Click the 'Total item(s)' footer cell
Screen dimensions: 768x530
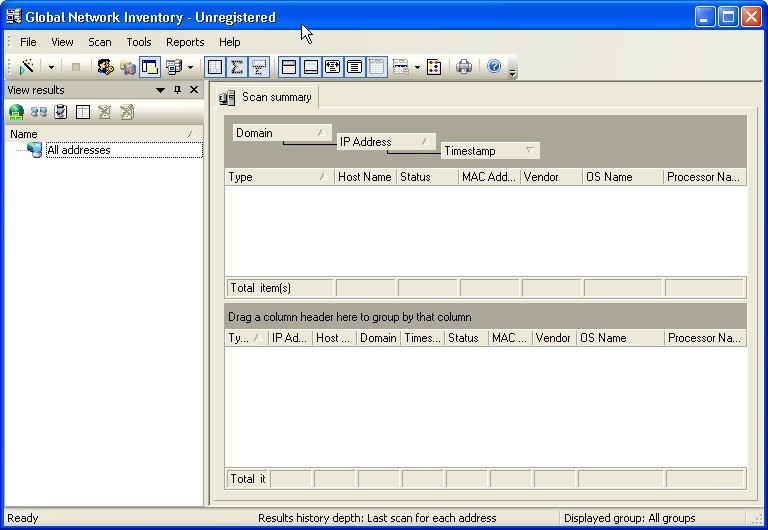pos(279,288)
